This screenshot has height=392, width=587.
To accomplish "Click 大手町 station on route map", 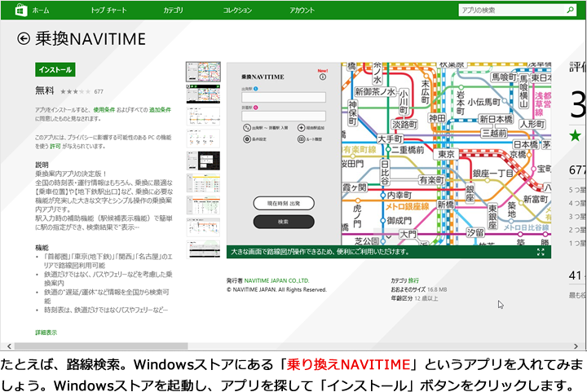I will (x=390, y=139).
